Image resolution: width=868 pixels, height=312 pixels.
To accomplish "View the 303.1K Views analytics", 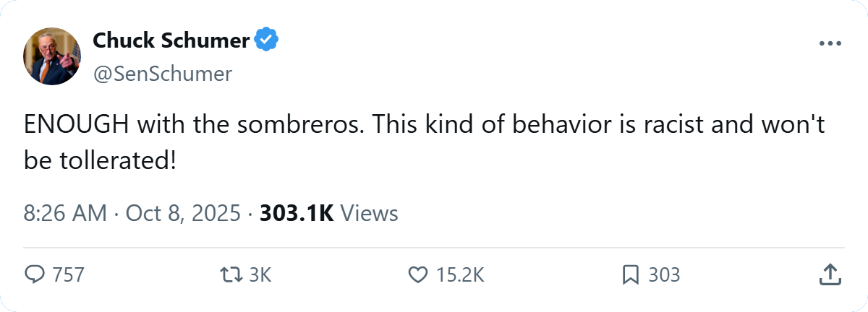I will tap(328, 214).
